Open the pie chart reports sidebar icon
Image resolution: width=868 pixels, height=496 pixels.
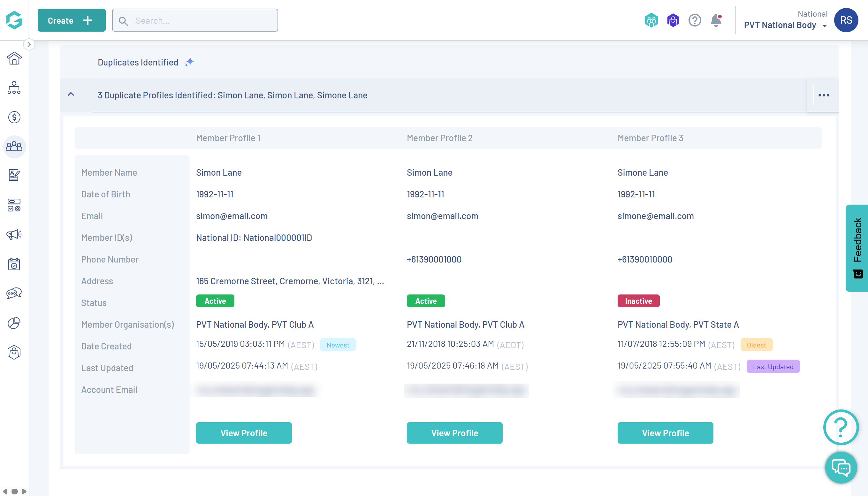(x=14, y=323)
